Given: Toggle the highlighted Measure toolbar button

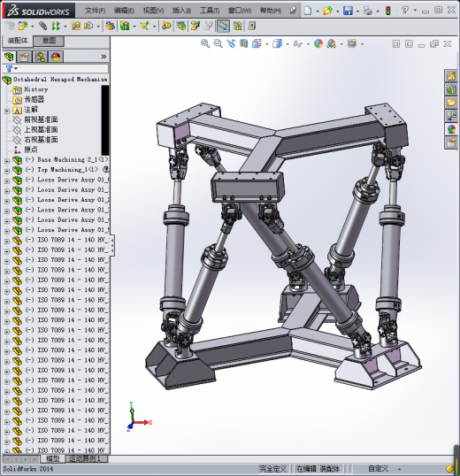Looking at the screenshot, I should [223, 27].
